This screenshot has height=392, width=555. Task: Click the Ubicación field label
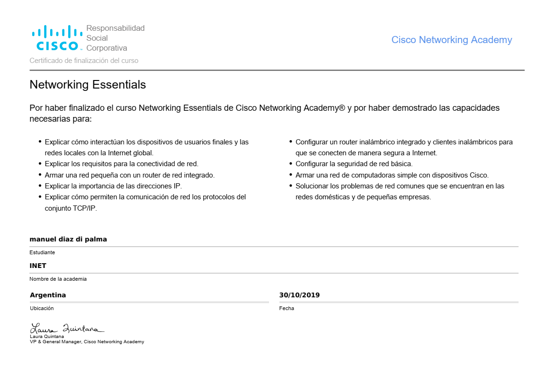point(42,308)
